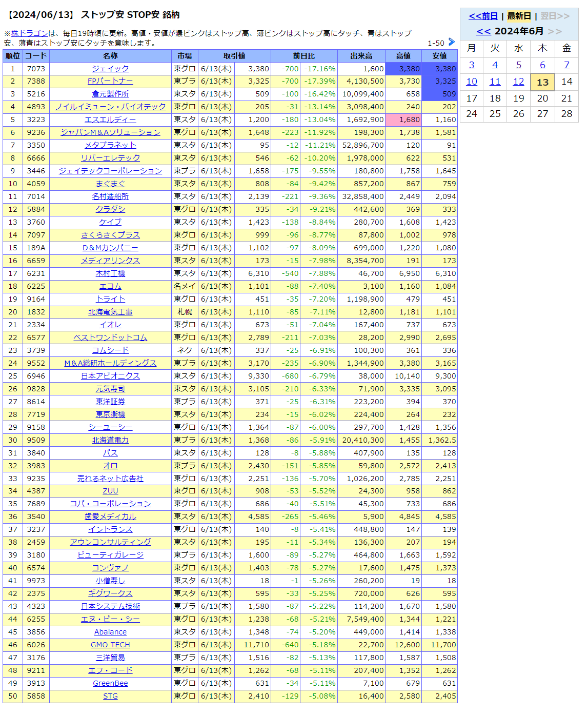
Task: Open stock ZUU link
Action: pyautogui.click(x=110, y=491)
